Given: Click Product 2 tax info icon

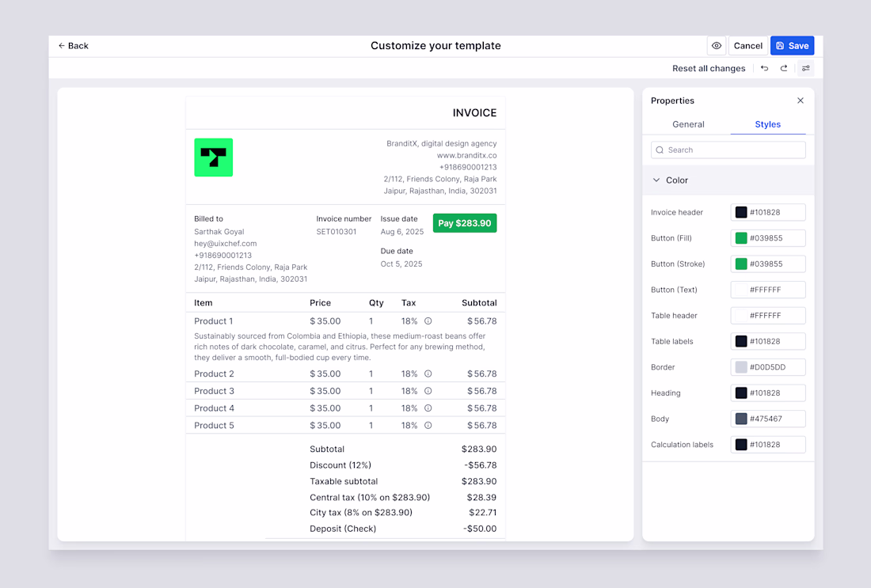Looking at the screenshot, I should [428, 374].
